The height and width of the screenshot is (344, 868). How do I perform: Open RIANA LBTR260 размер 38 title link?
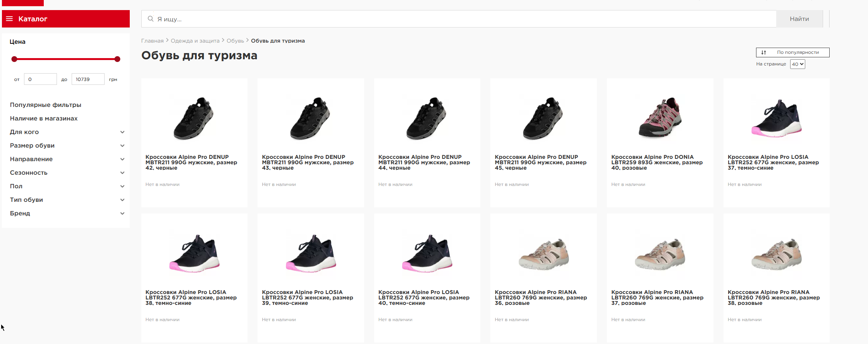click(774, 298)
